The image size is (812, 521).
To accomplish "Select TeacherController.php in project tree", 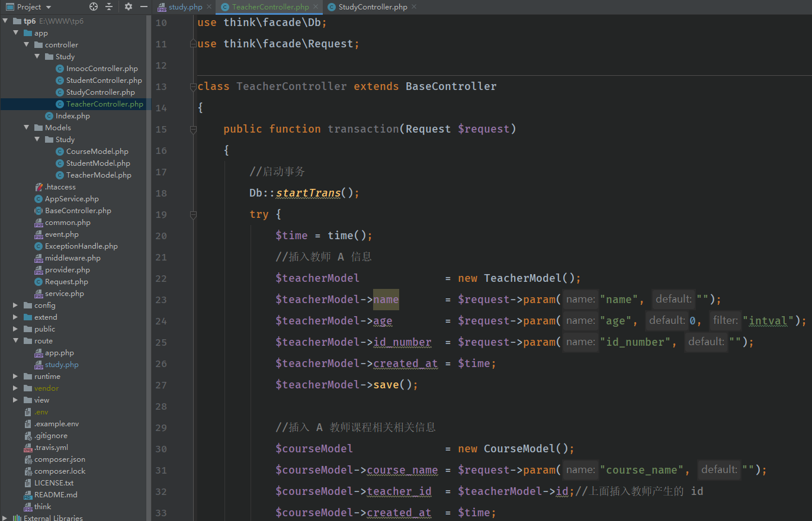I will (105, 104).
